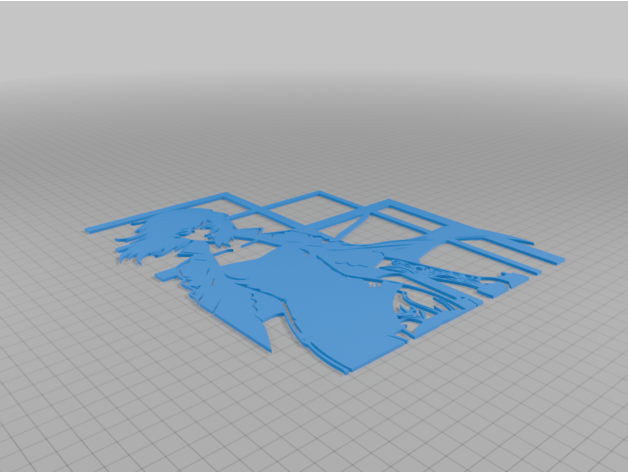Click the hazy horizon line of the grid

point(314,112)
